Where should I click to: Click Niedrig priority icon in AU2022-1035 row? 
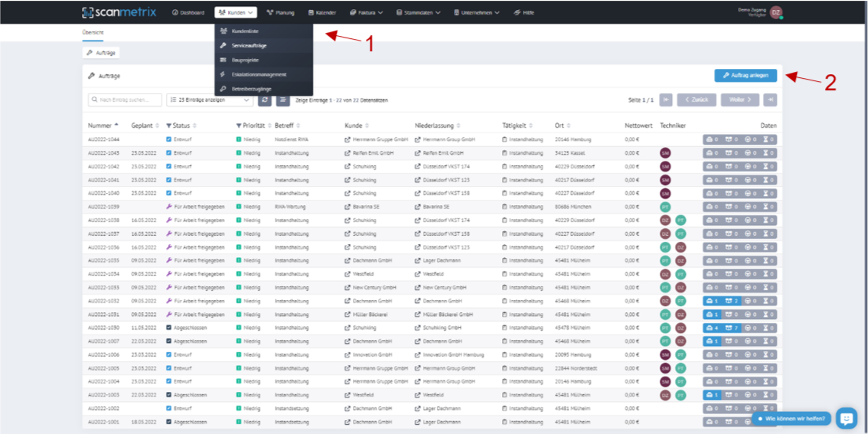point(239,260)
